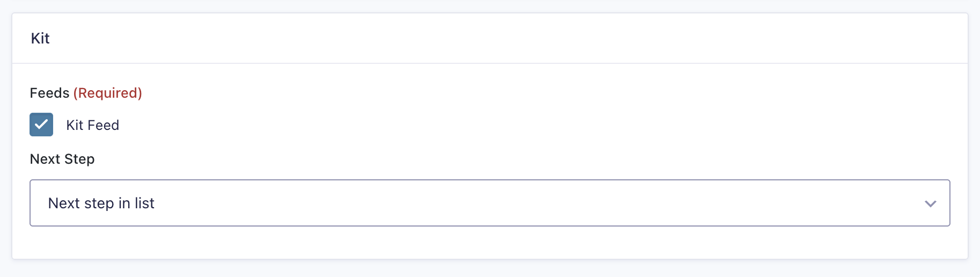Click the white checkmark icon

[41, 125]
